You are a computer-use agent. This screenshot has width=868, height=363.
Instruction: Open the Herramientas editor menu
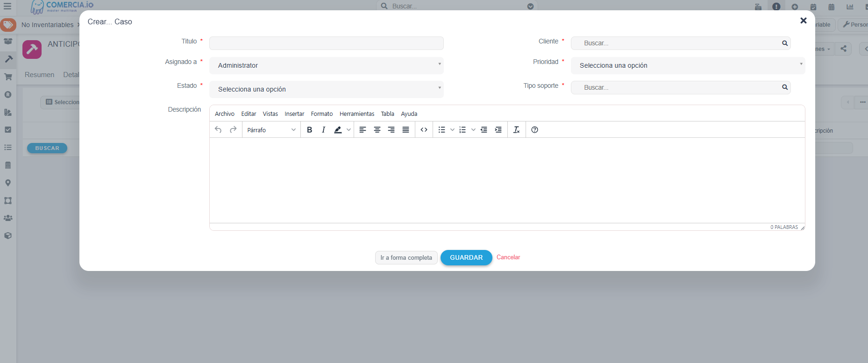coord(357,114)
